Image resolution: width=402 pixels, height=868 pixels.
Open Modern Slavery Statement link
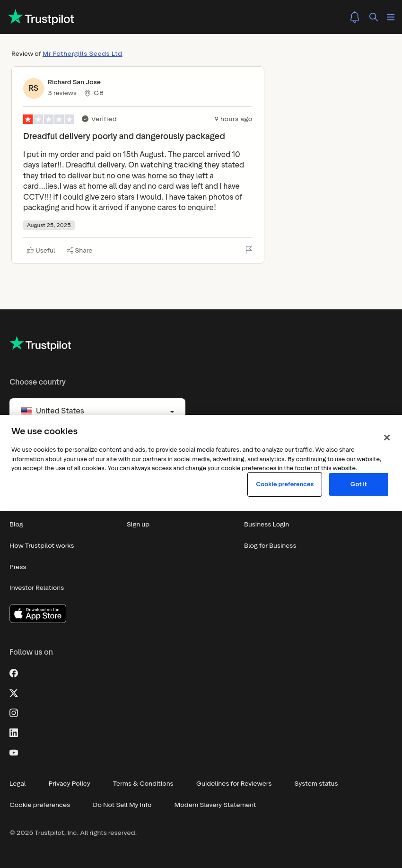215,805
